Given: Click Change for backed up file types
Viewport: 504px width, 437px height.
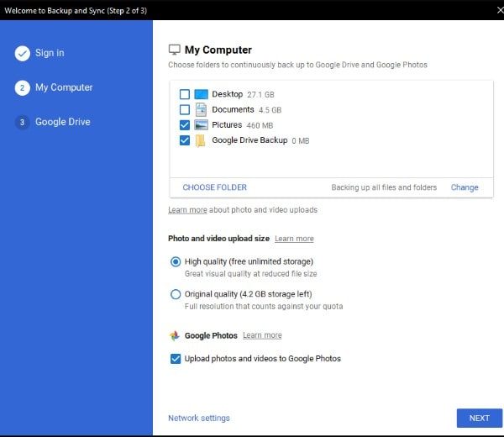Looking at the screenshot, I should pyautogui.click(x=465, y=187).
